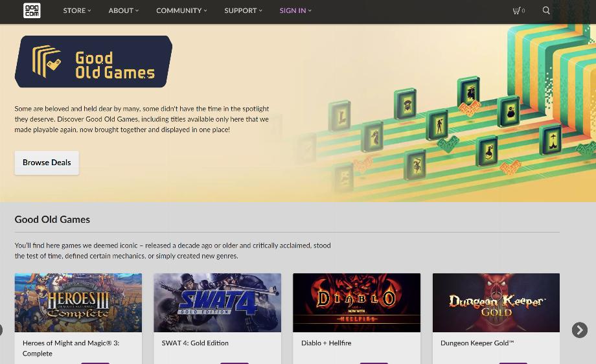The width and height of the screenshot is (596, 364).
Task: Open Diablo Hellfire cover image
Action: click(356, 302)
